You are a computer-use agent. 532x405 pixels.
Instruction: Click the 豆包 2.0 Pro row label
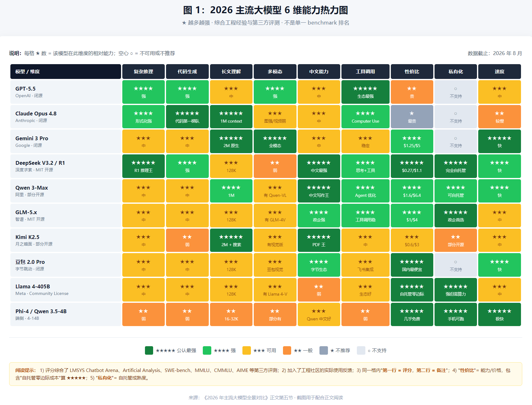coord(66,265)
